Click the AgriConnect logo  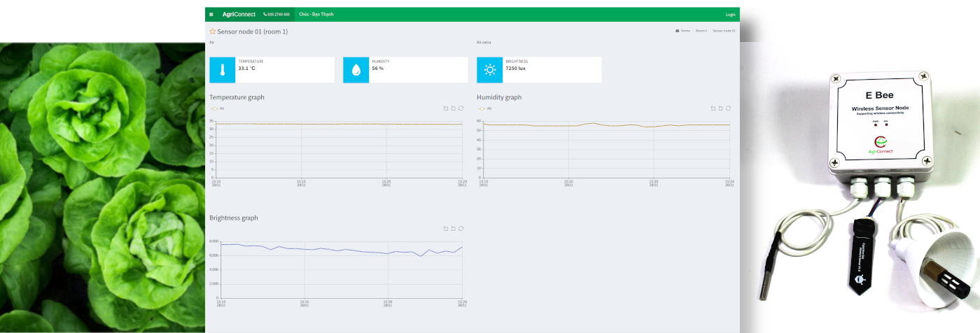pyautogui.click(x=239, y=14)
